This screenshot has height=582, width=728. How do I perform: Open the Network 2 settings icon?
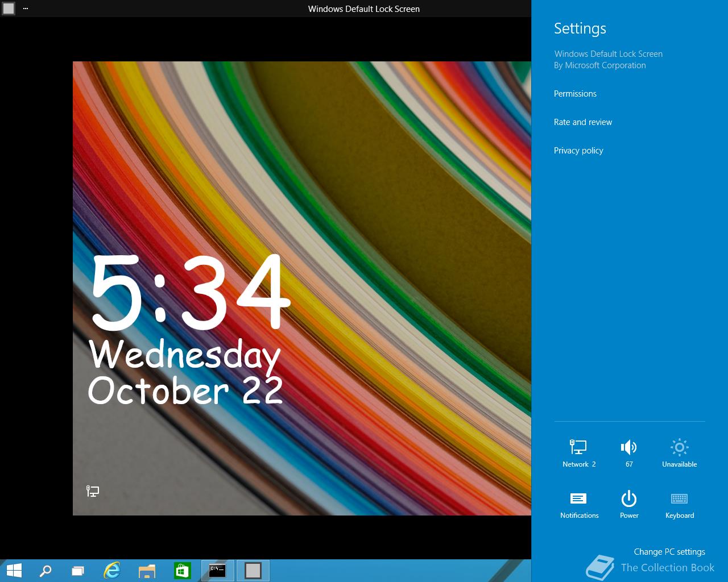[579, 452]
